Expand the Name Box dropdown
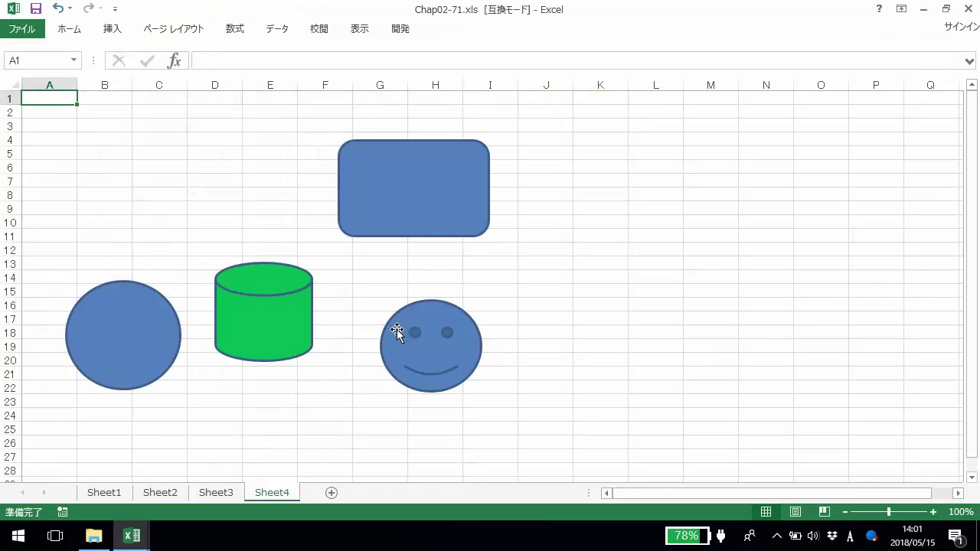Screen dimensions: 980x551 (73, 60)
